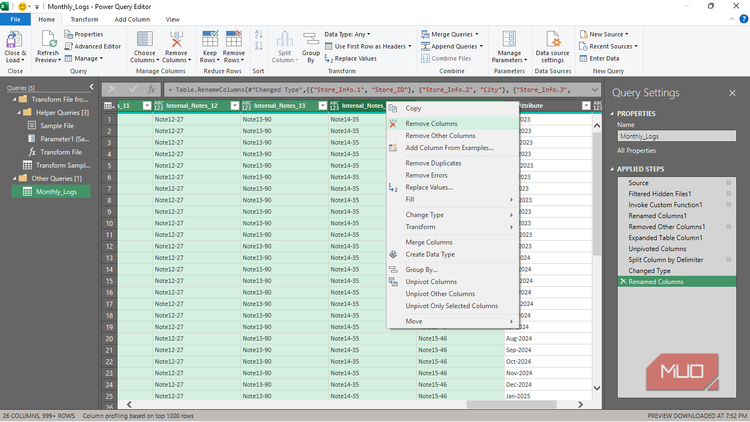Click the Split Column icon
750x422 pixels.
285,39
